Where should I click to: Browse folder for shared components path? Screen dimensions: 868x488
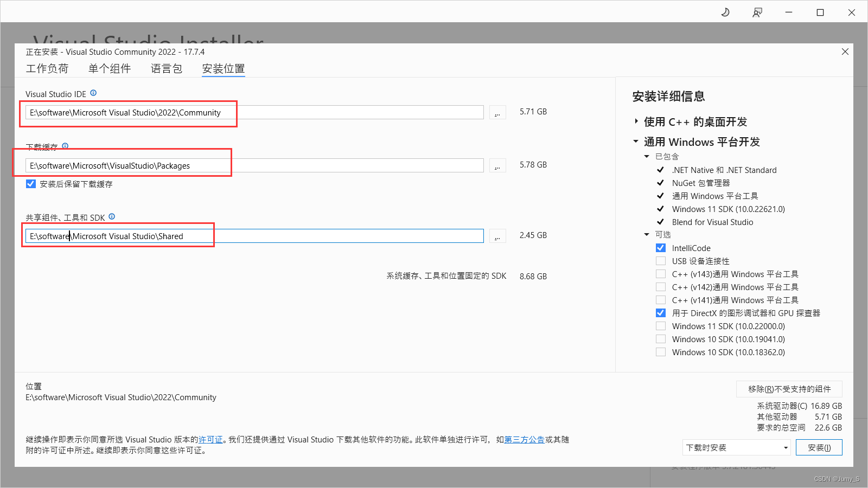point(497,236)
